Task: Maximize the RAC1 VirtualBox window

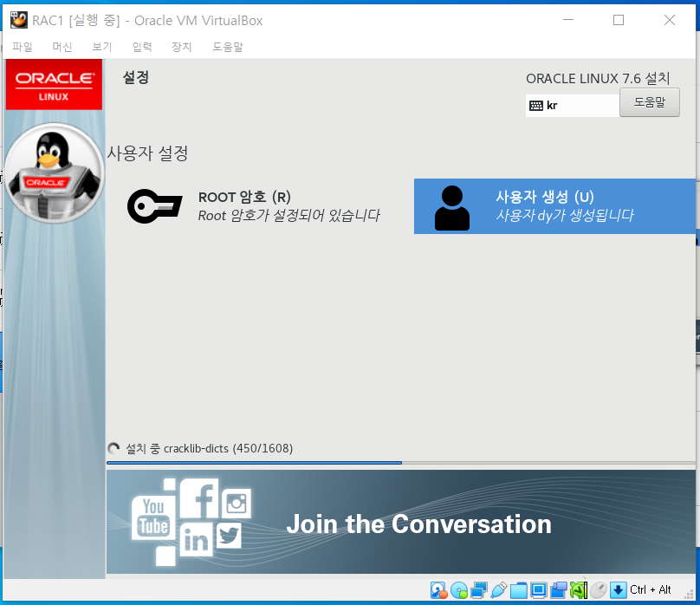Action: [619, 20]
